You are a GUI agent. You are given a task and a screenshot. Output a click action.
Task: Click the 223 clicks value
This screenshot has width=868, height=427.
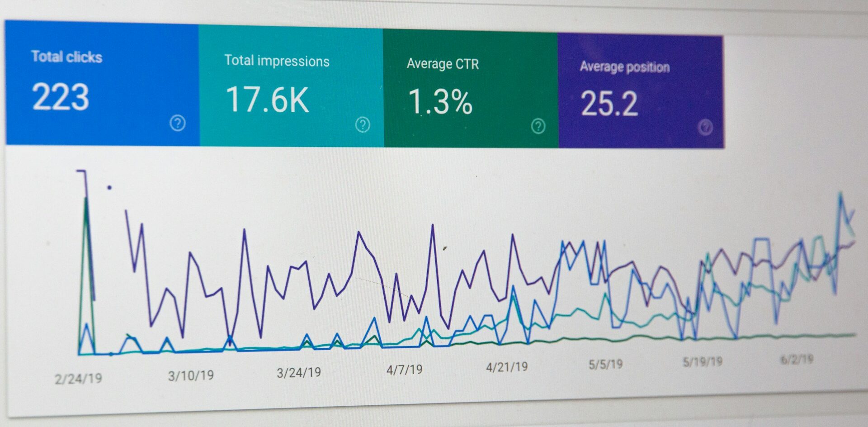(61, 97)
